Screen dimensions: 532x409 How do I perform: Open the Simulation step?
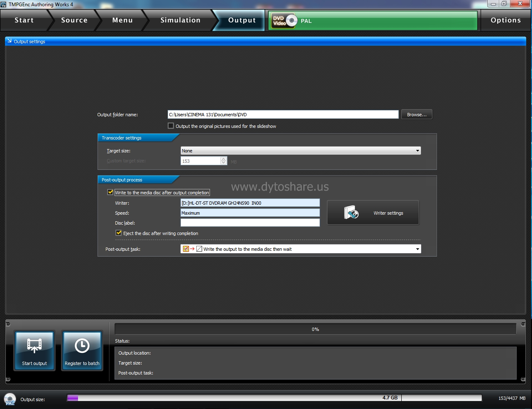point(180,20)
